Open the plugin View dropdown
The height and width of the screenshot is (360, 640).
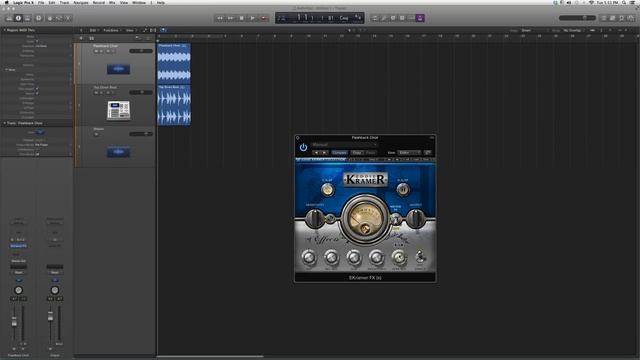click(x=409, y=153)
